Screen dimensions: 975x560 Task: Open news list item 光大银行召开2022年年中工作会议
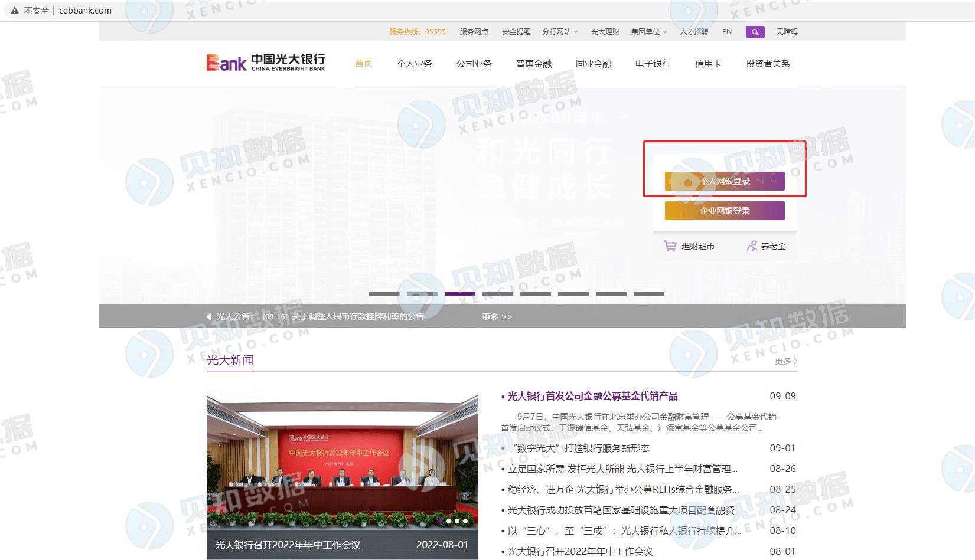[581, 552]
